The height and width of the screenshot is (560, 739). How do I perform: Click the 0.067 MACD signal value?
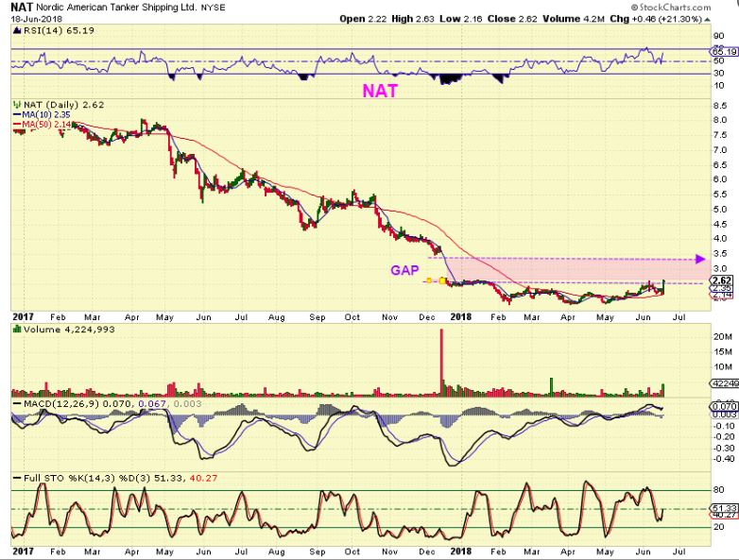154,403
